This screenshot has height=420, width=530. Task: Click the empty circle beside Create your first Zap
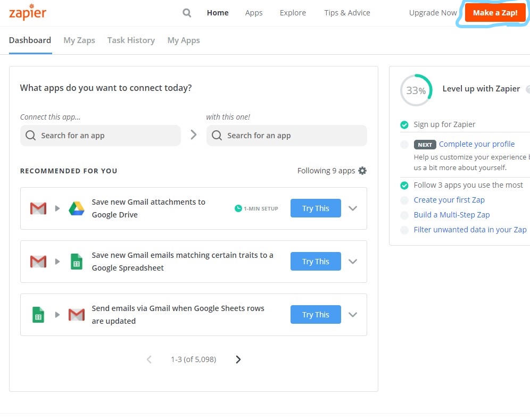point(404,200)
